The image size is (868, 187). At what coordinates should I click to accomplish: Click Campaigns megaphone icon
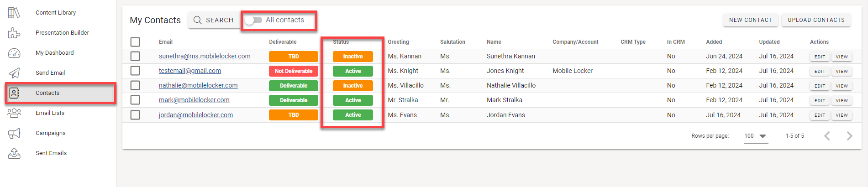[14, 133]
